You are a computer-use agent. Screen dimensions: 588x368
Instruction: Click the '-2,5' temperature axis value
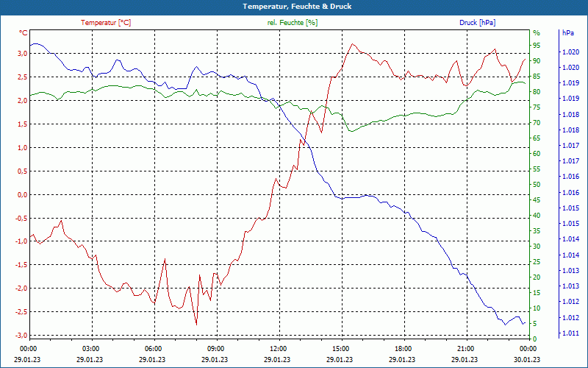(21, 311)
